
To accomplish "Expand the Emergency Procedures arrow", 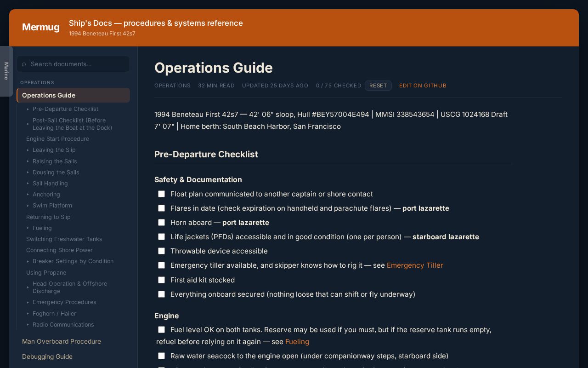I will pyautogui.click(x=28, y=302).
